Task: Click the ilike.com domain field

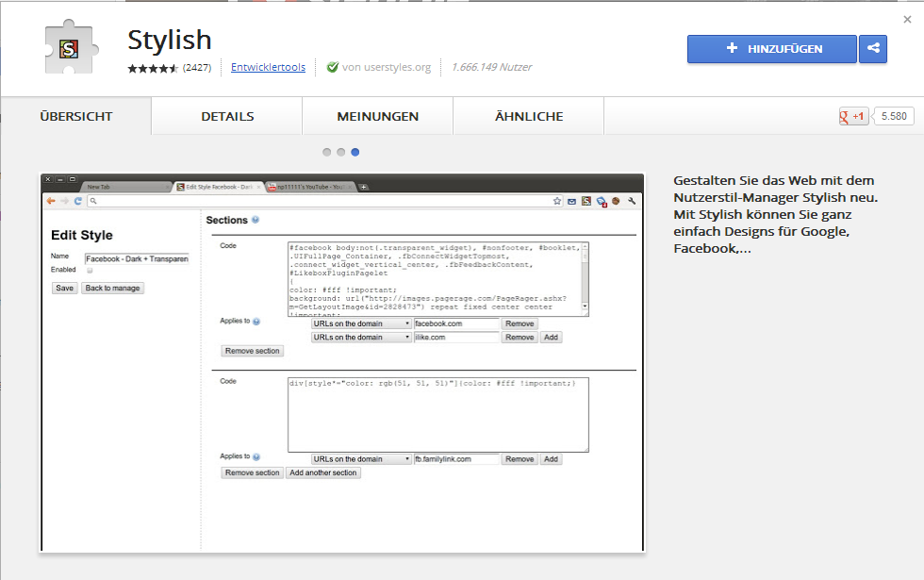Action: point(456,338)
